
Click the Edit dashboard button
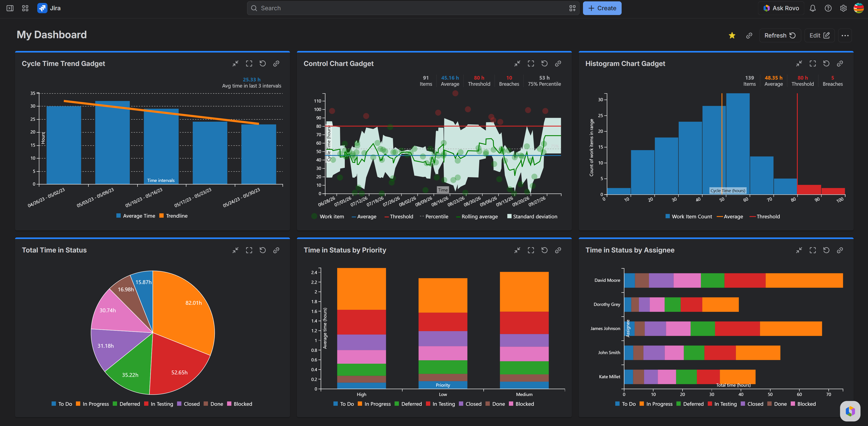pyautogui.click(x=819, y=35)
